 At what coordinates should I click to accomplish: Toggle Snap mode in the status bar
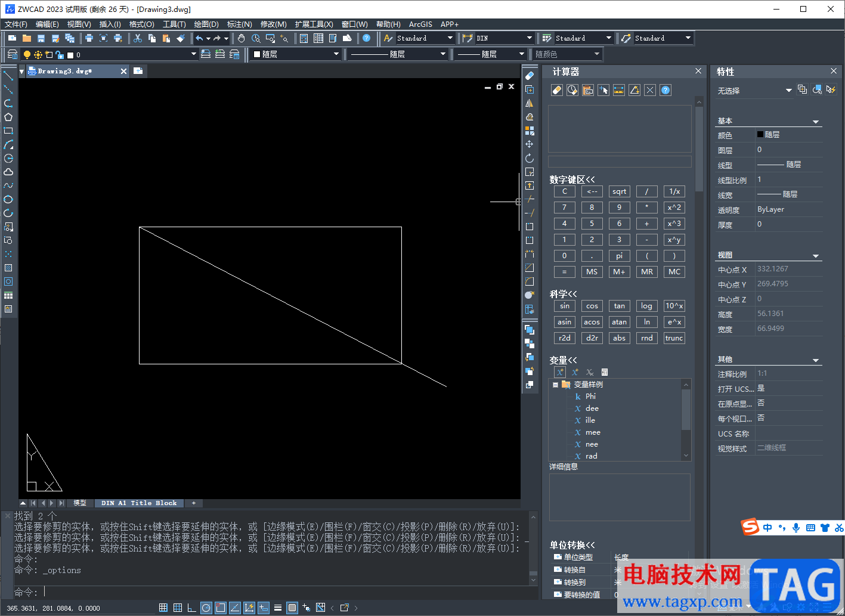(x=163, y=608)
